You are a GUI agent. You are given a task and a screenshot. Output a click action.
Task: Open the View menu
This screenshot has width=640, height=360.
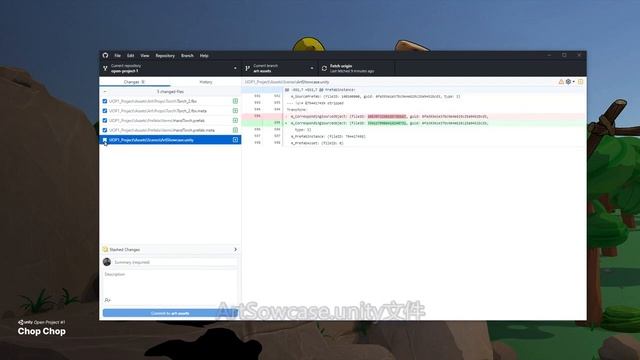[145, 56]
